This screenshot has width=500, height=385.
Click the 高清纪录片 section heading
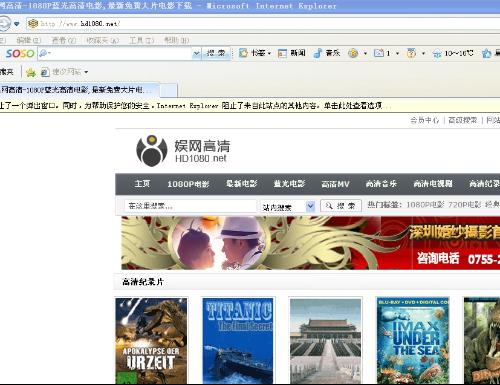point(143,282)
